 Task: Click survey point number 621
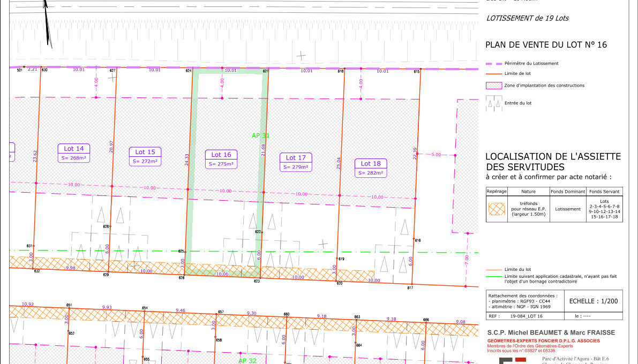pyautogui.click(x=265, y=71)
